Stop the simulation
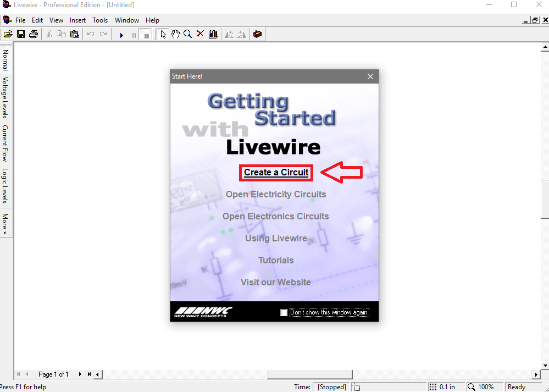Screen dimensions: 549x392 146,34
